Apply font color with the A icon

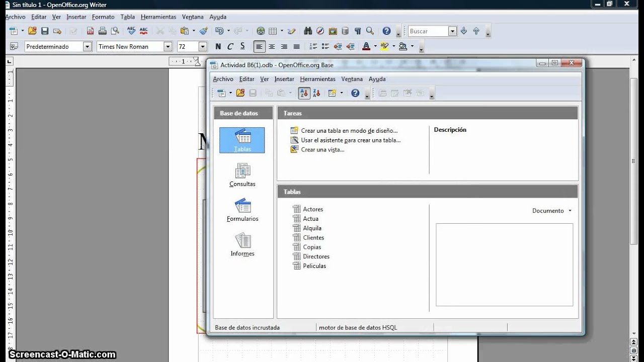point(366,46)
